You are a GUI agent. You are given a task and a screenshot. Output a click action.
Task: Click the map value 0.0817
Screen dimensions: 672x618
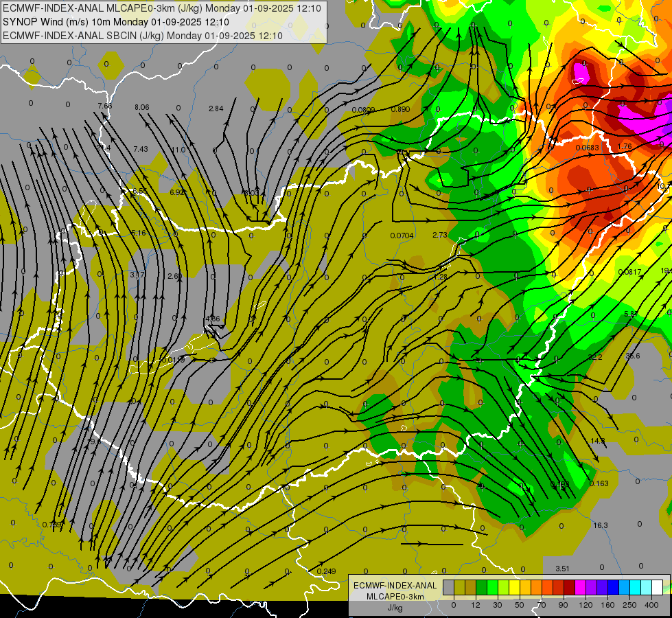[630, 272]
